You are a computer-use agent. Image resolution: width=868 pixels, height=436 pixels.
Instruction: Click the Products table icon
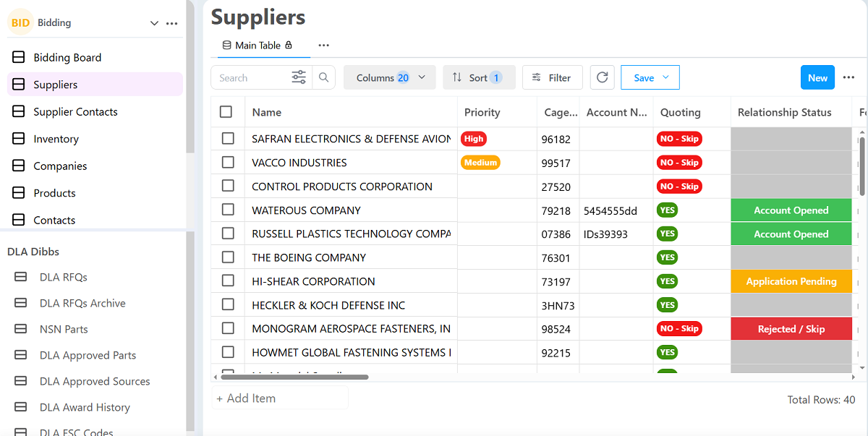tap(19, 193)
